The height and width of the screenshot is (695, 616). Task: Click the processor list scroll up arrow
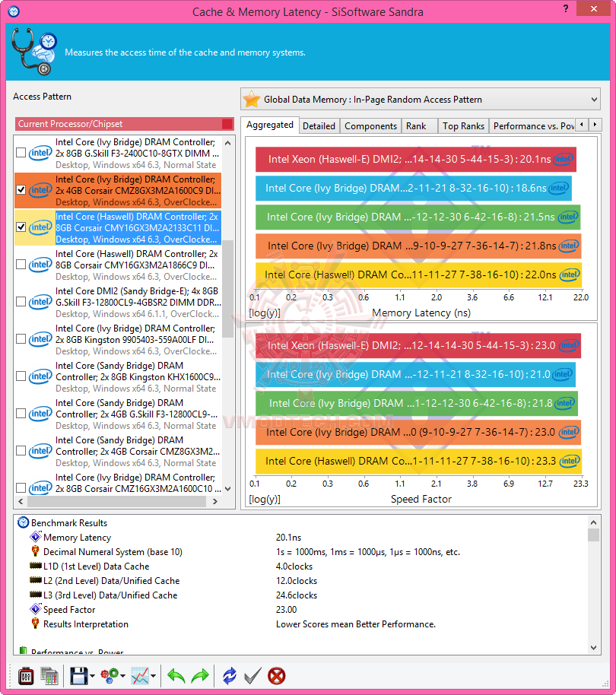coord(228,143)
